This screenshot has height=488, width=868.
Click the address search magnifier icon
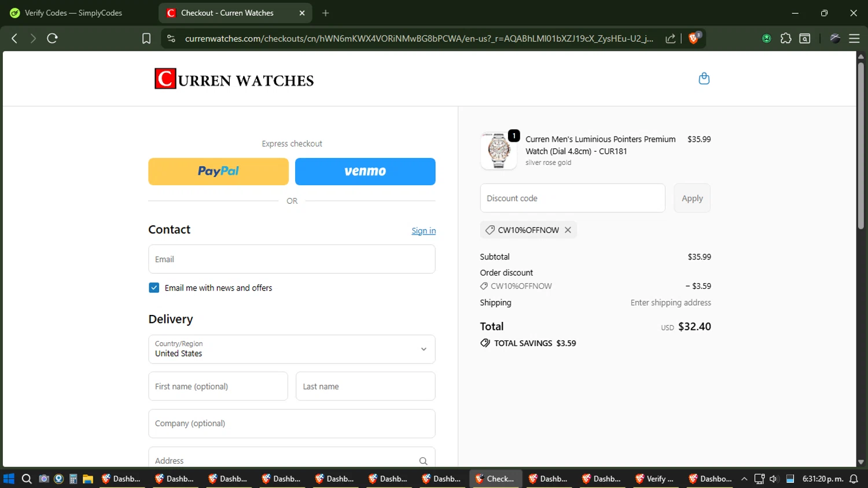423,461
